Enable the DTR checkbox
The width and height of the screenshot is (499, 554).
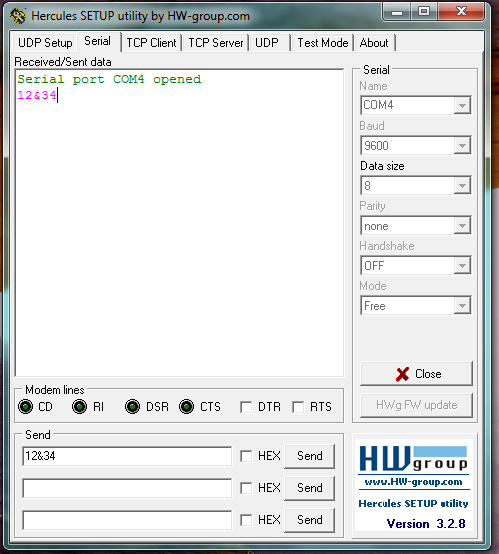click(x=246, y=407)
